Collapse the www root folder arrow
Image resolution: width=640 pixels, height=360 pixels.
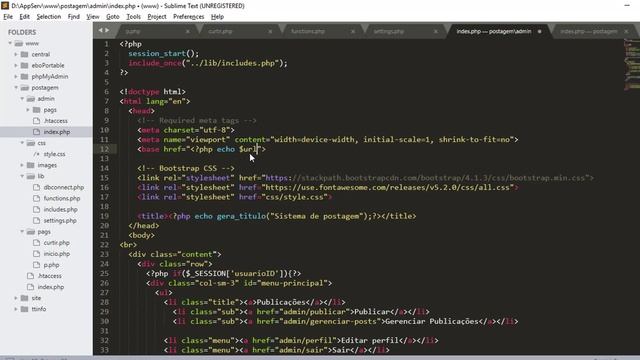pos(10,43)
